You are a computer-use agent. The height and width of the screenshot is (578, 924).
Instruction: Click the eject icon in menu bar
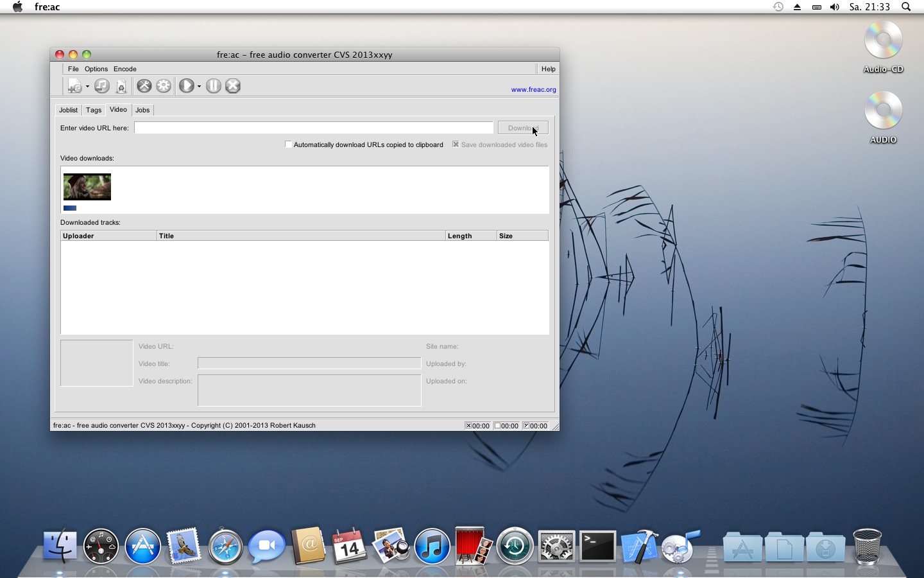coord(797,7)
